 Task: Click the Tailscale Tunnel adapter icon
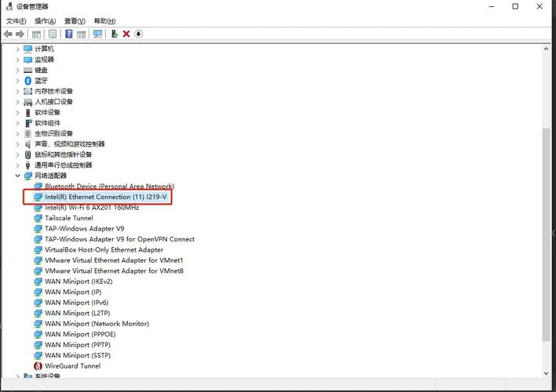tap(38, 218)
